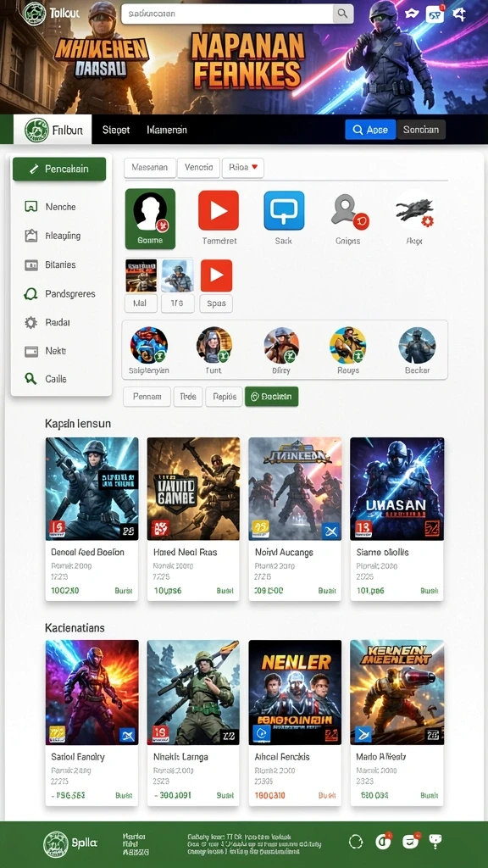Screen dimensions: 488x868
Task: Open the 'Rleaping' sidebar item
Action: tap(61, 236)
